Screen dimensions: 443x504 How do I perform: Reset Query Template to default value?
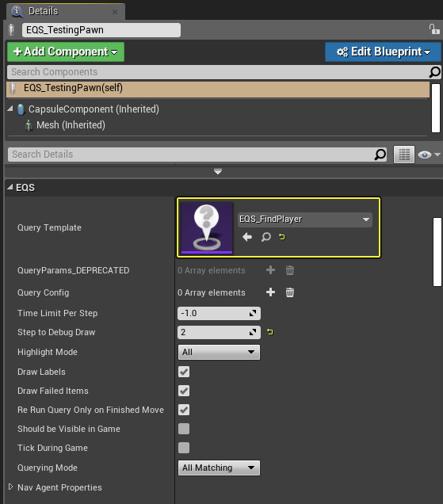click(x=282, y=237)
